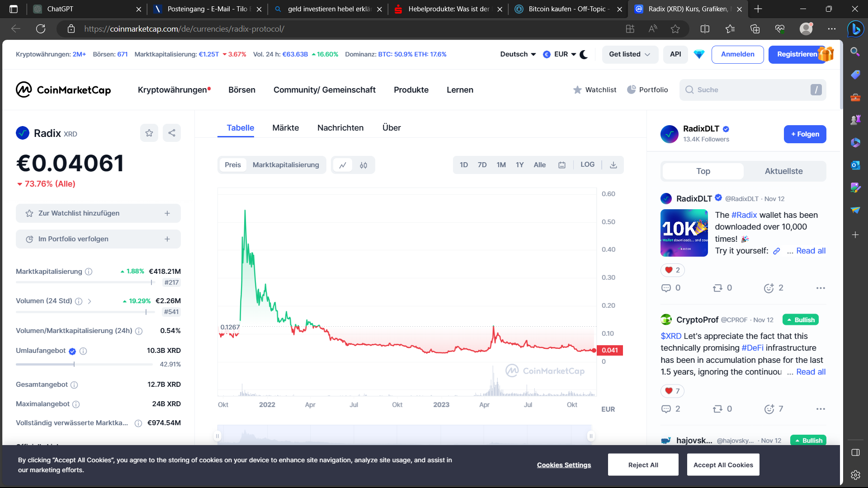Grab the left handle of chart range slider
The height and width of the screenshot is (488, 868).
[x=217, y=436]
